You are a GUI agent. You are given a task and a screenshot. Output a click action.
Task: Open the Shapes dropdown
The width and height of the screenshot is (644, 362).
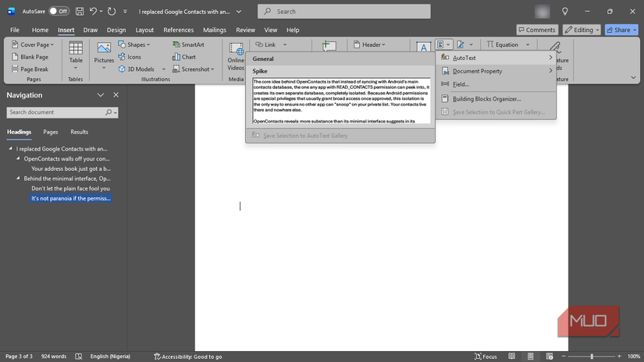click(x=134, y=44)
